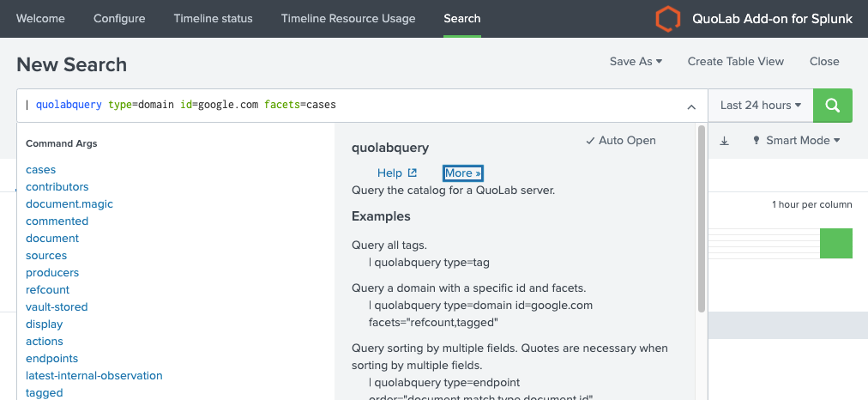Click the Close button for the search
868x400 pixels.
(824, 62)
